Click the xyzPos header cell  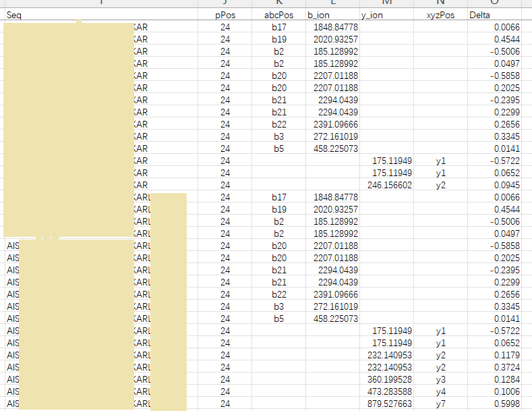click(440, 15)
